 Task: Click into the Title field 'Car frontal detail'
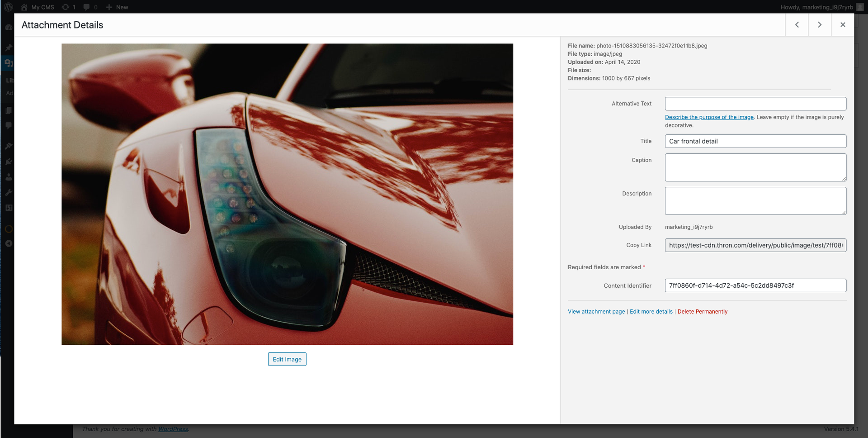point(755,141)
